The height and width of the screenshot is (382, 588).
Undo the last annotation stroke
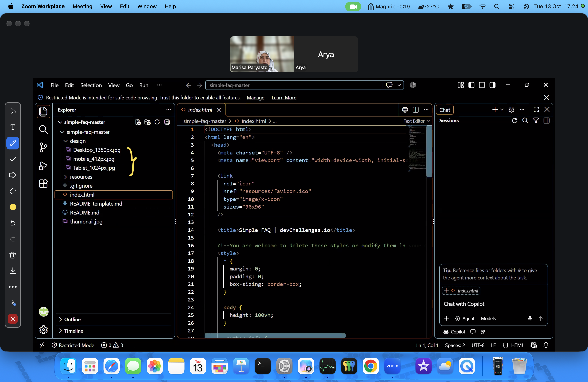pos(13,223)
